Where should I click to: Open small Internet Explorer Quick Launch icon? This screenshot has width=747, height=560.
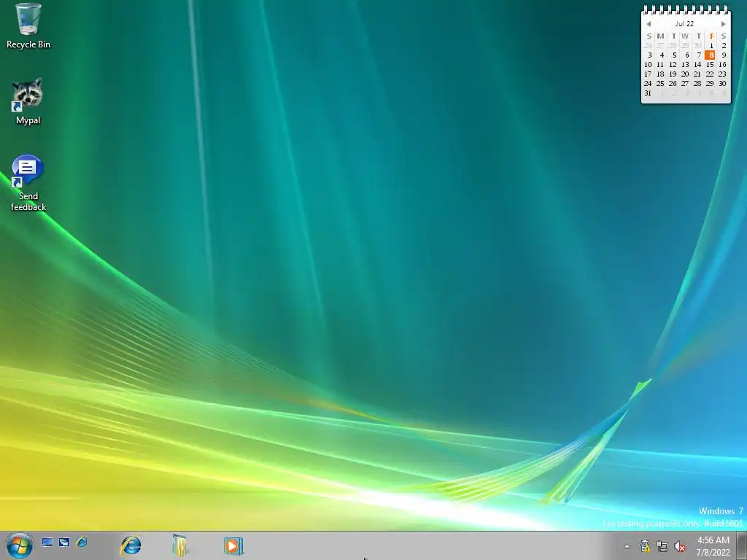click(82, 542)
